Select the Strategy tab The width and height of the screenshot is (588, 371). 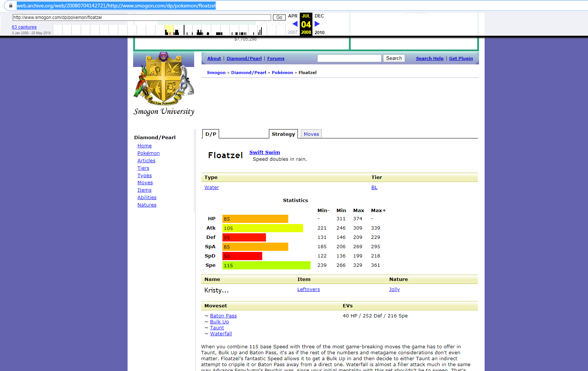283,134
